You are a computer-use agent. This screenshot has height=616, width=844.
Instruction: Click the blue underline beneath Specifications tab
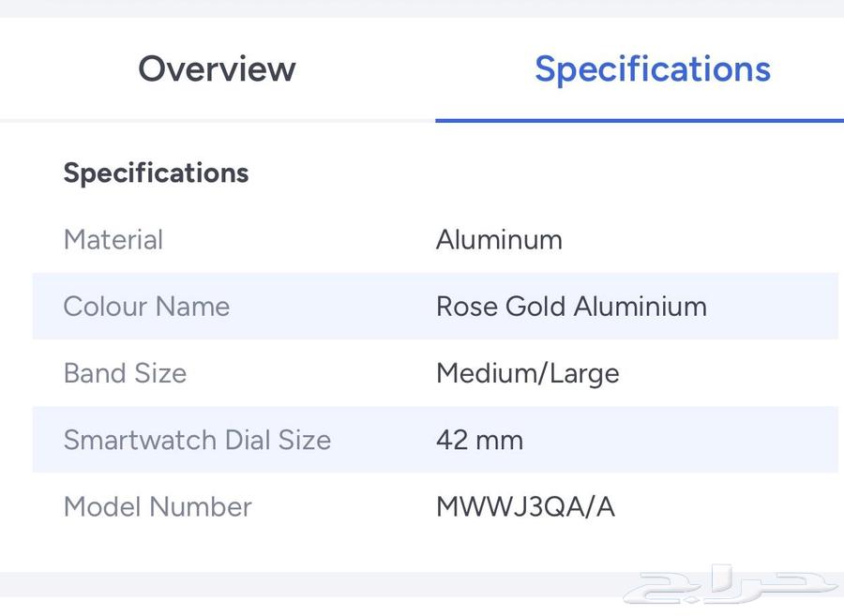click(639, 120)
